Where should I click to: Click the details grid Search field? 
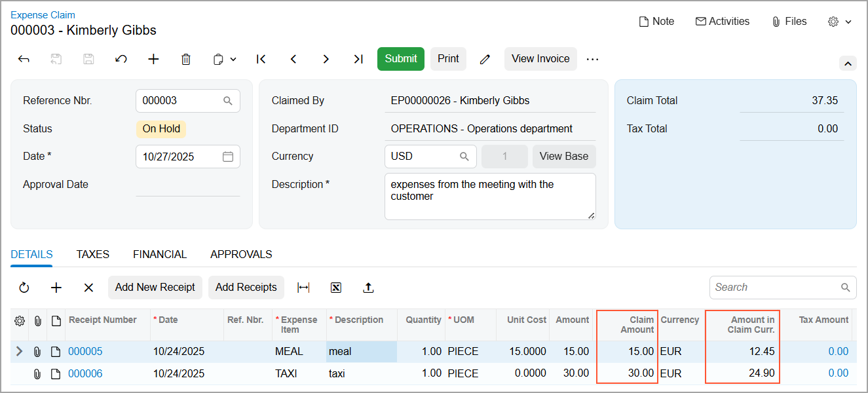tap(783, 288)
